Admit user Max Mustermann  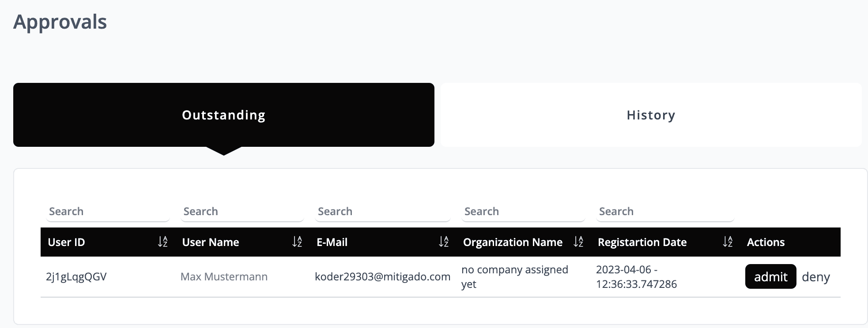770,277
